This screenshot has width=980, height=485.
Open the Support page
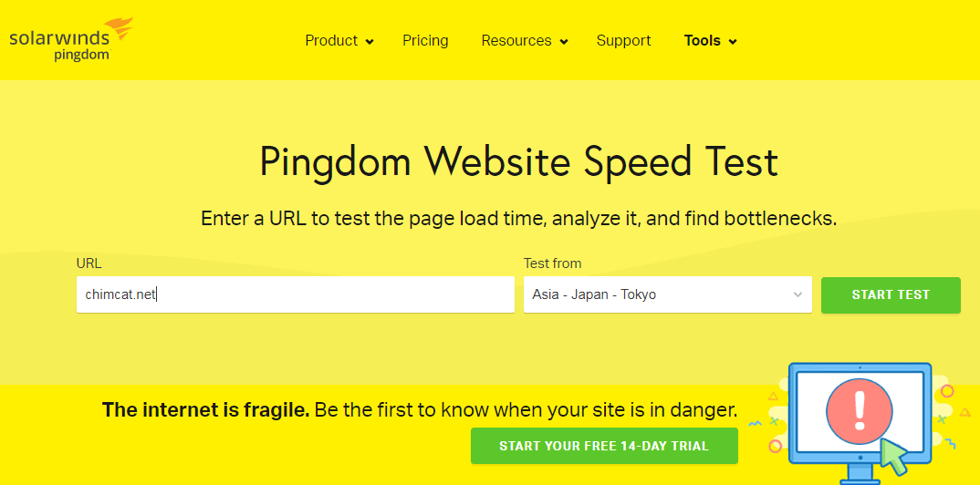coord(624,41)
